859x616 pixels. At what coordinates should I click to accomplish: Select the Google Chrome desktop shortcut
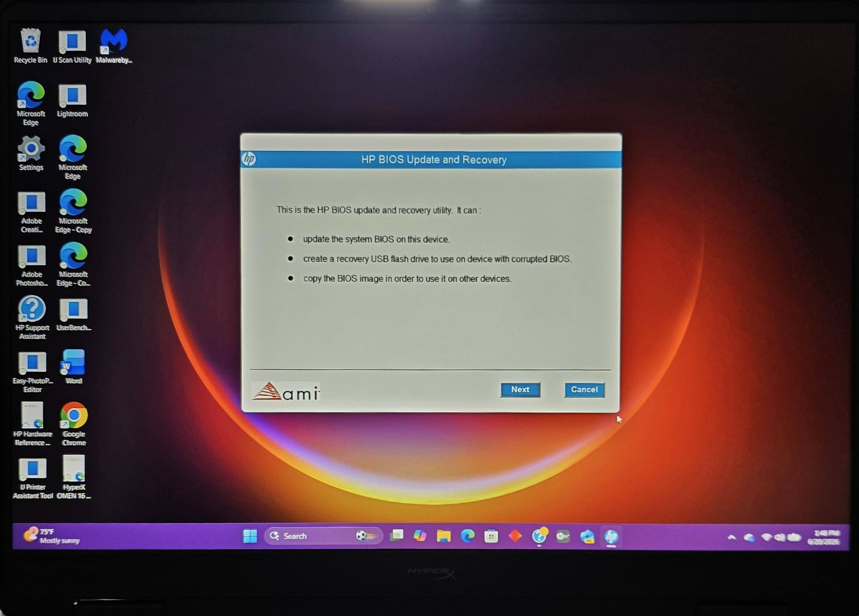click(74, 424)
